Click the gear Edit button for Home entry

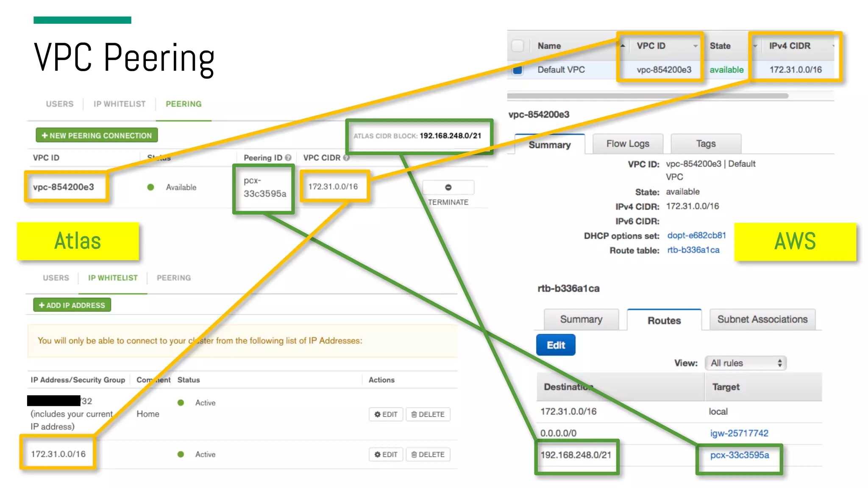[x=386, y=414]
